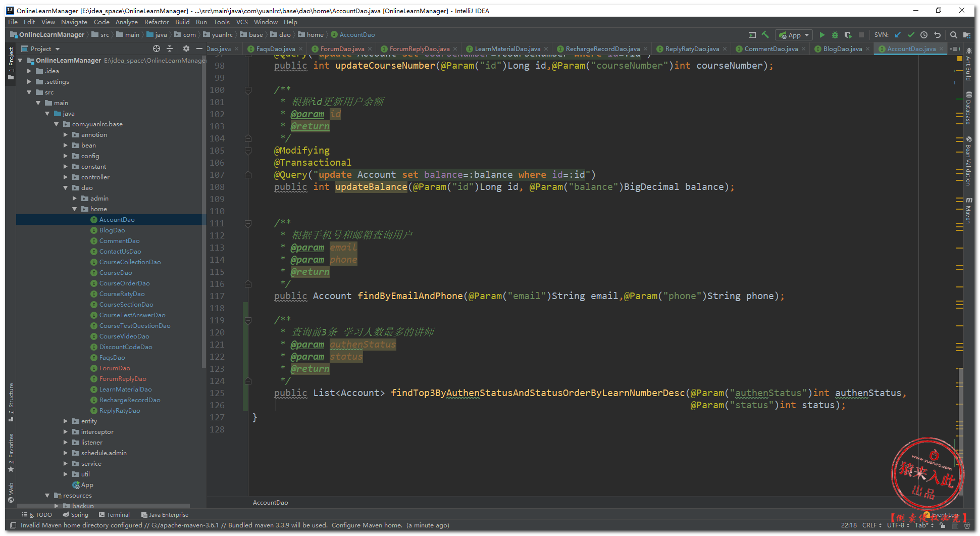The height and width of the screenshot is (536, 980).
Task: Toggle tool window bars icon in status bar
Action: (x=13, y=525)
